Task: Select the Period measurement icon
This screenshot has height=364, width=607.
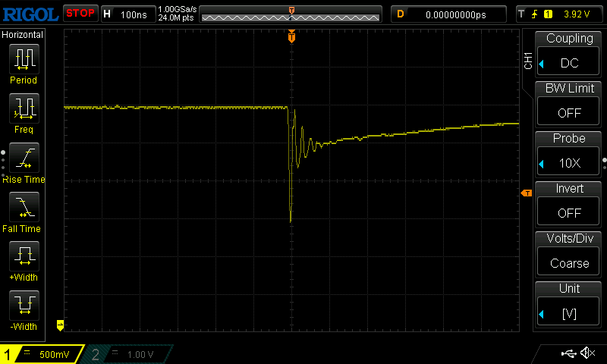Action: tap(24, 59)
